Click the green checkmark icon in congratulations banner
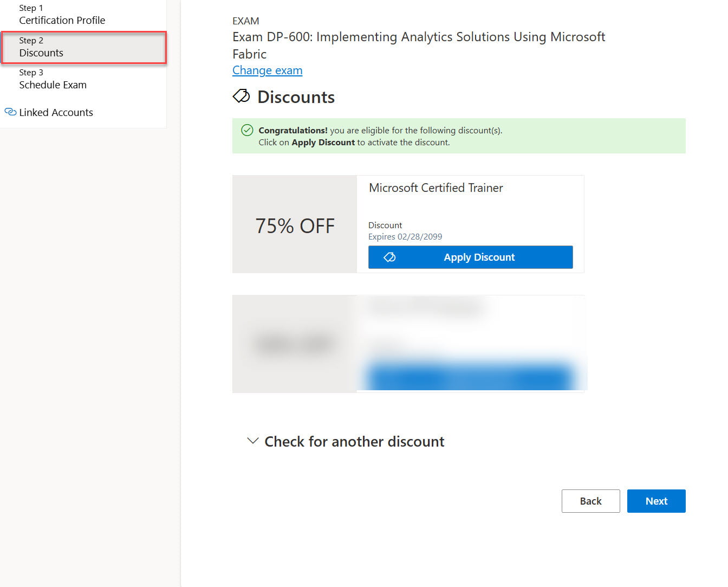This screenshot has height=587, width=728. pos(248,130)
